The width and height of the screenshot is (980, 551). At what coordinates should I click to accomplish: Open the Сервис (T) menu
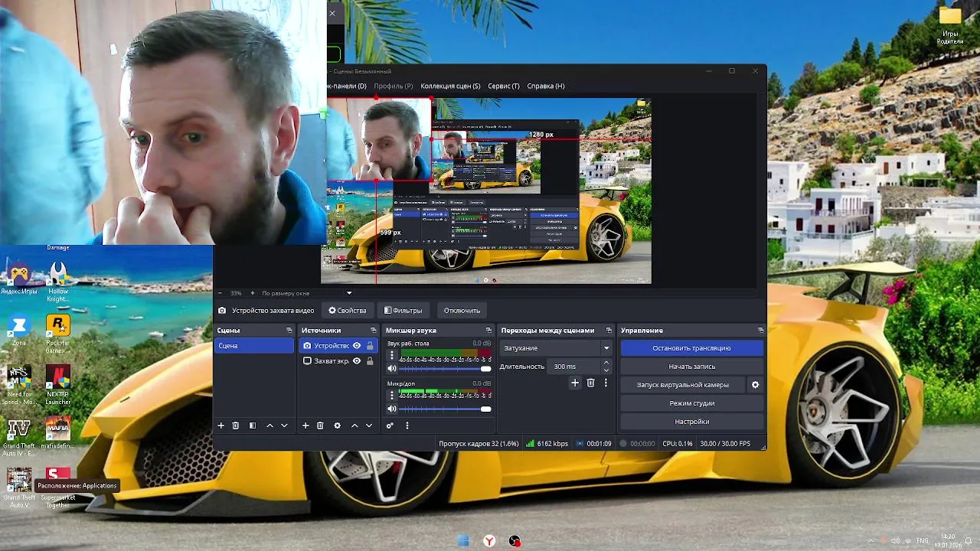pos(504,86)
